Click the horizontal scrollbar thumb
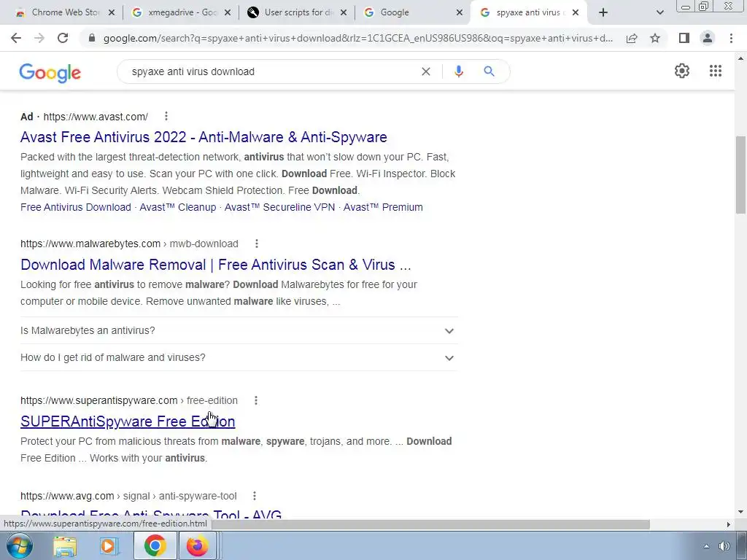 pos(430,524)
